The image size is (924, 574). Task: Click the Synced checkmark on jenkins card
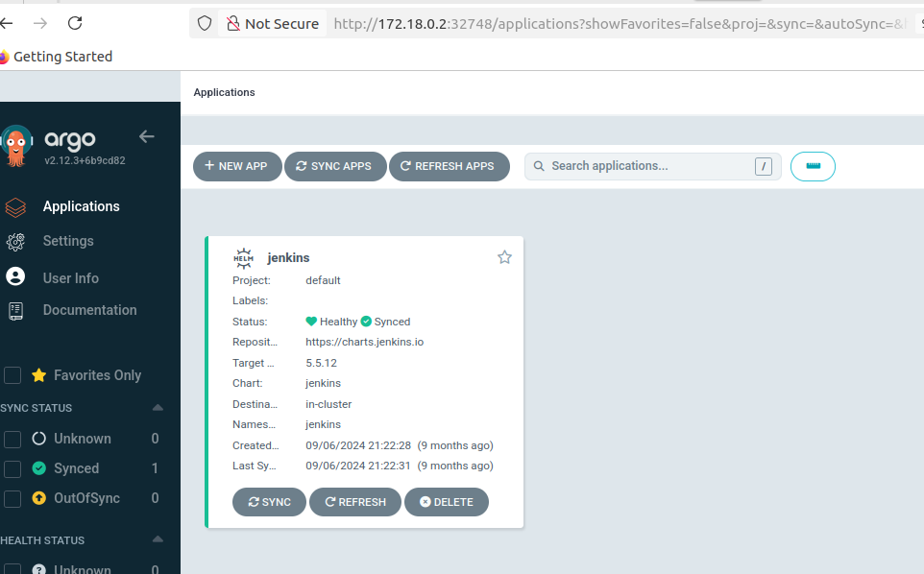point(366,322)
